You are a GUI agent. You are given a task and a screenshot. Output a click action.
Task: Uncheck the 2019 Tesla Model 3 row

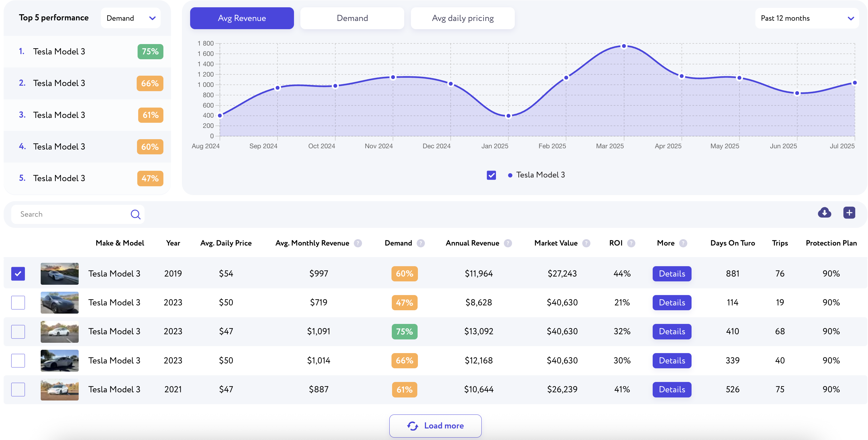(18, 274)
